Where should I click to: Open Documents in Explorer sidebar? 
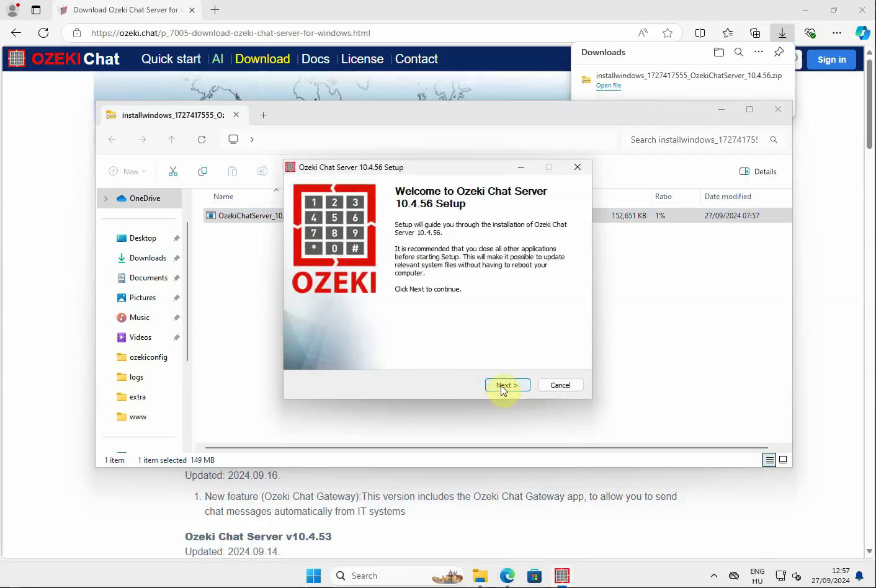[x=148, y=278]
